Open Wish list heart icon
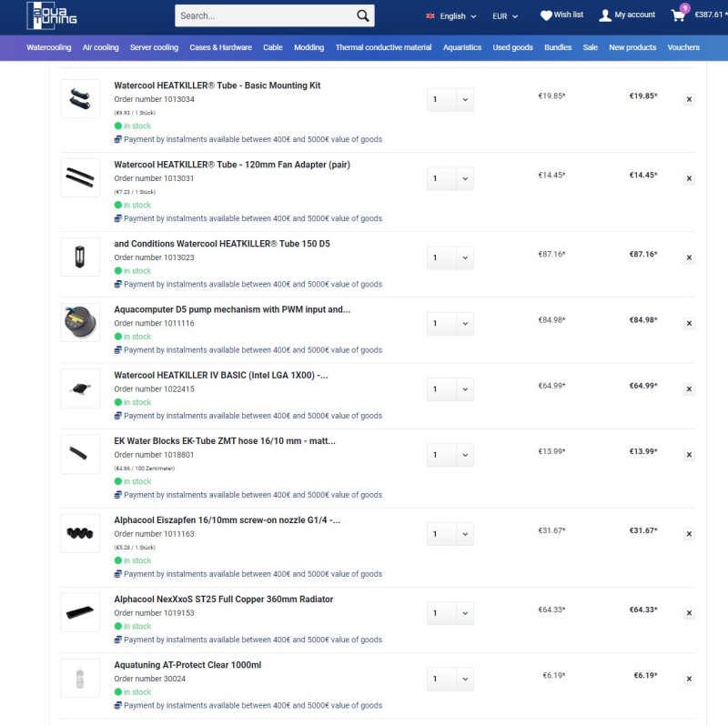Viewport: 728px width, 726px height. coord(546,15)
